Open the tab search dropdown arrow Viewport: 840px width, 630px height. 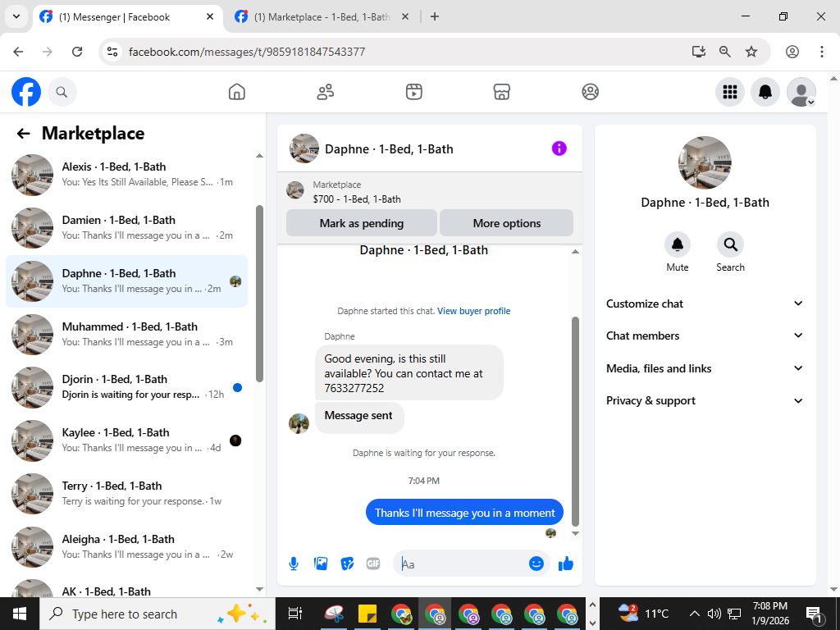[16, 16]
